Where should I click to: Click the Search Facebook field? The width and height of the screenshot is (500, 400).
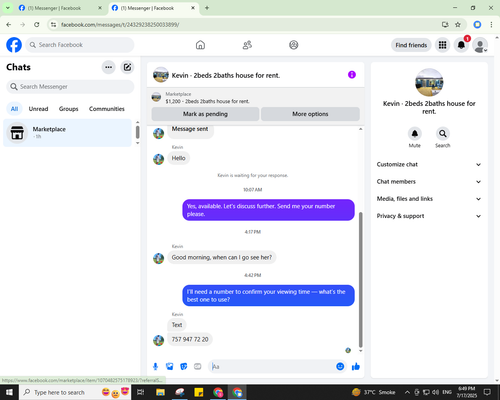pos(80,45)
